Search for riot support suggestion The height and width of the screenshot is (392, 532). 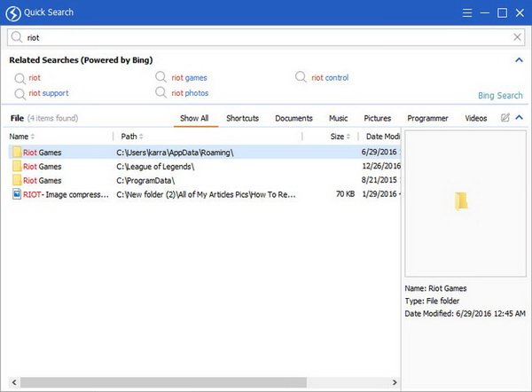coord(48,93)
